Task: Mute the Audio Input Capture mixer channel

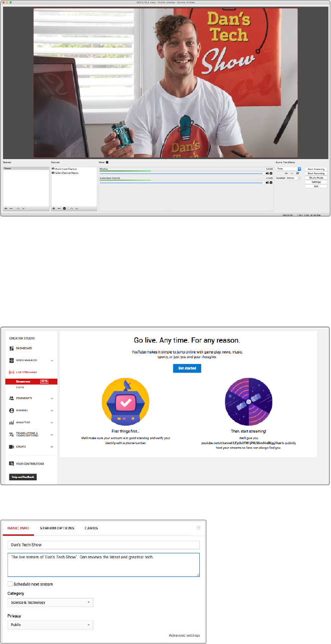Action: pyautogui.click(x=267, y=182)
